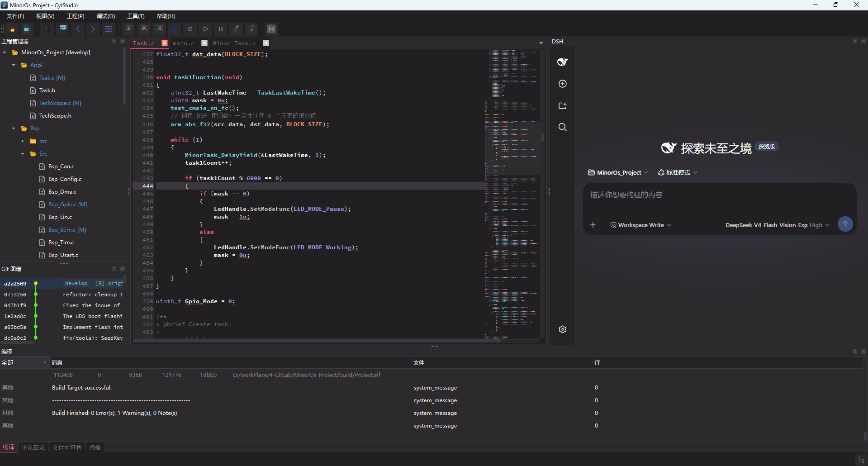Viewport: 868px width, 466px height.
Task: Switch to the main.c tab
Action: pos(184,43)
